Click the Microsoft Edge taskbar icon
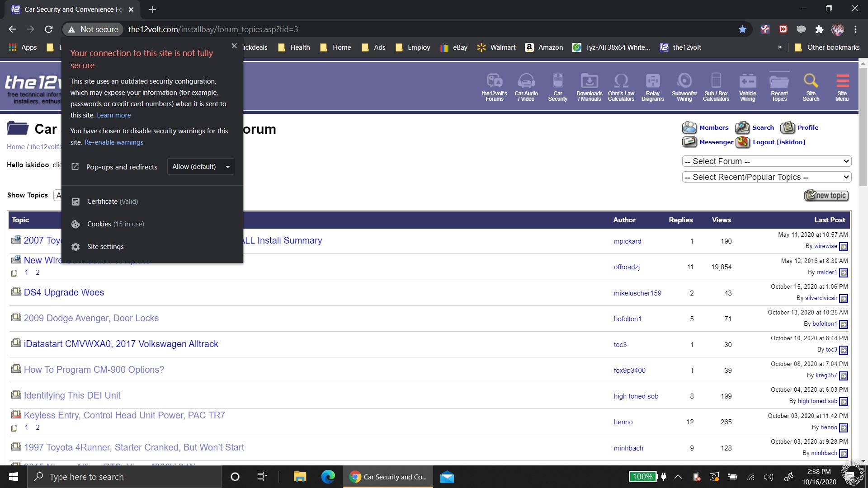This screenshot has width=868, height=488. [x=329, y=476]
